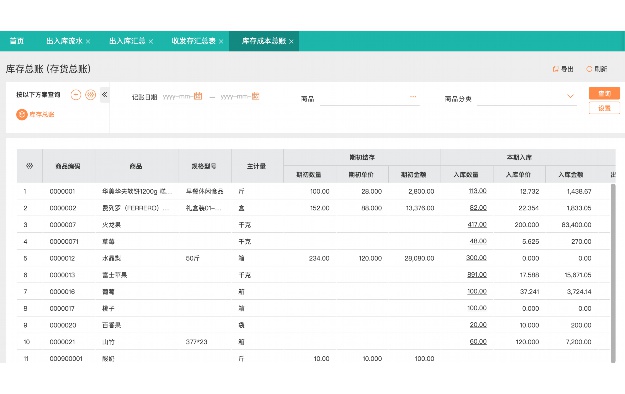
Task: Open the 300.00 入库数量 link
Action: coord(476,258)
